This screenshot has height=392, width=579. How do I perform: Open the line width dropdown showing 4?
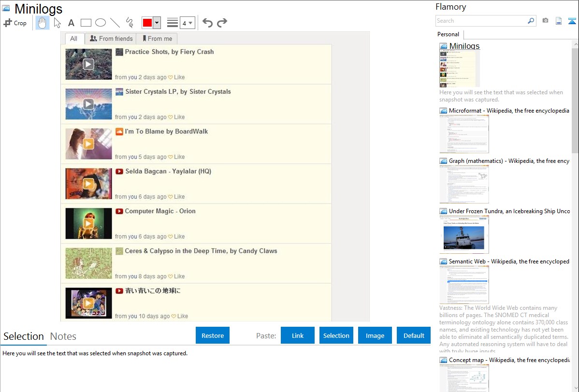187,23
